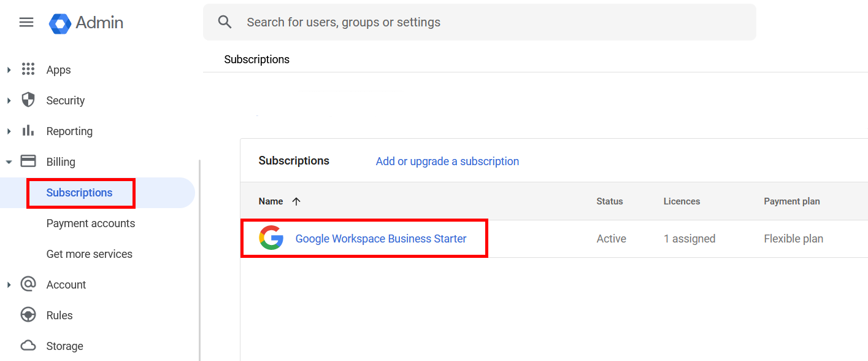Open Get more services menu item
868x361 pixels.
(x=90, y=254)
